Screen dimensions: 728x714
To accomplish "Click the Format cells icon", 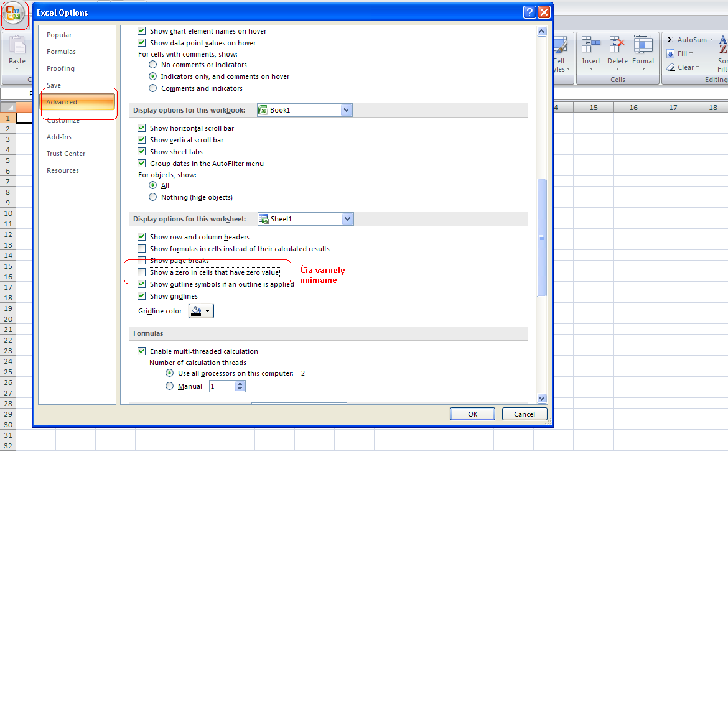I will 643,45.
